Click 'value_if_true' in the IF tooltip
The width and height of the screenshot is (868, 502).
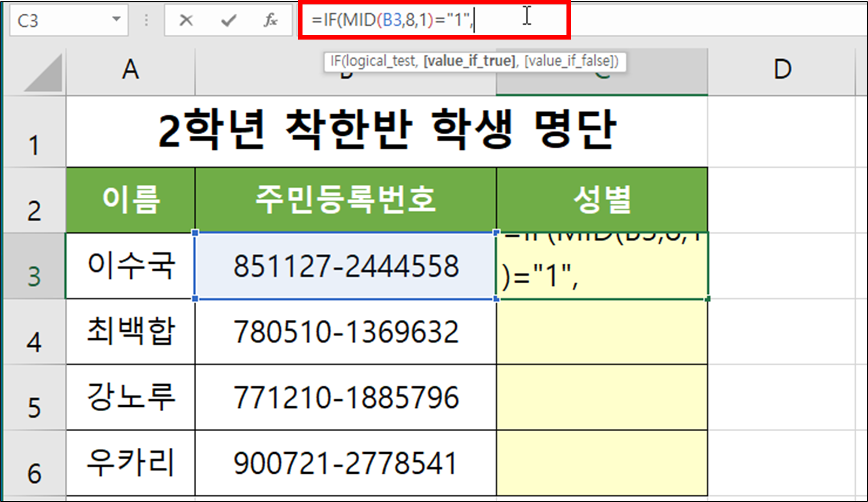pyautogui.click(x=469, y=61)
